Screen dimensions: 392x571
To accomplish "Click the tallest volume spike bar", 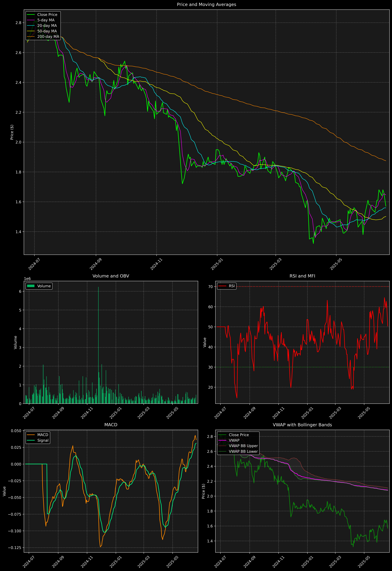I will 98,345.
